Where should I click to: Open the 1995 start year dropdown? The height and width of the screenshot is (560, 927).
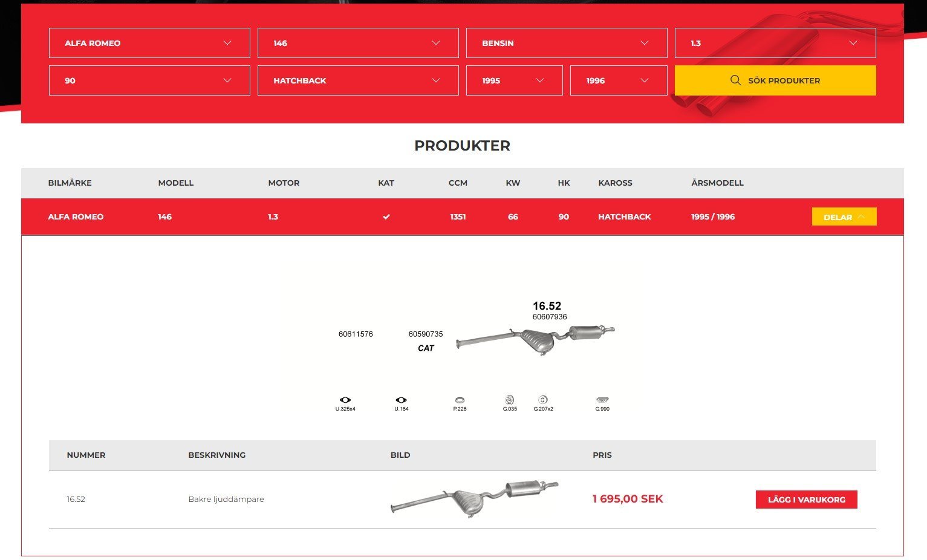pos(515,80)
